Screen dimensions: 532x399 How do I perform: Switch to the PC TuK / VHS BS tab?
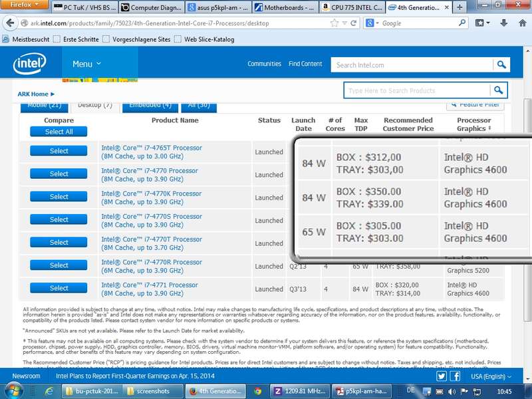85,7
